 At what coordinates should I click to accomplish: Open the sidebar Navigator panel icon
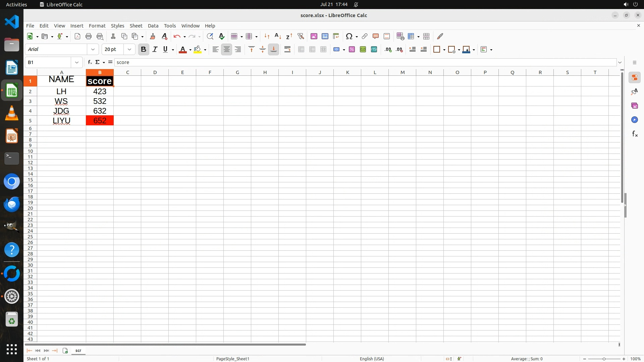[x=634, y=120]
